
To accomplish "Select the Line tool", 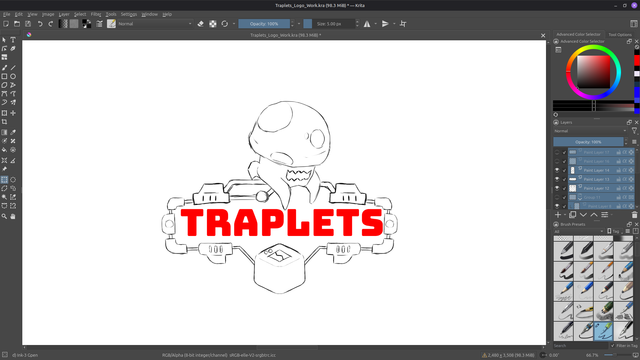I will (x=13, y=68).
